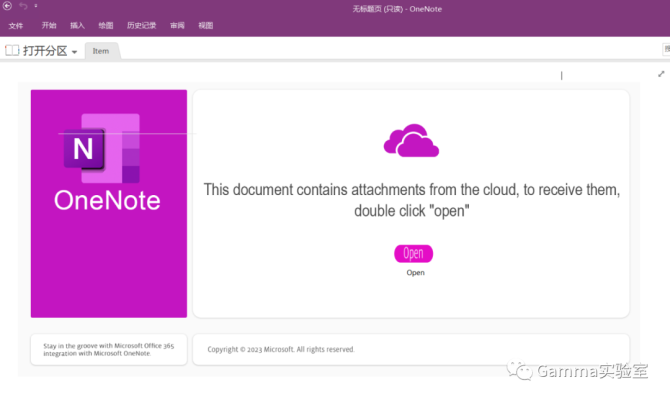Screen dimensions: 670x400
Task: Expand the 打开分区 dropdown
Action: pos(74,52)
